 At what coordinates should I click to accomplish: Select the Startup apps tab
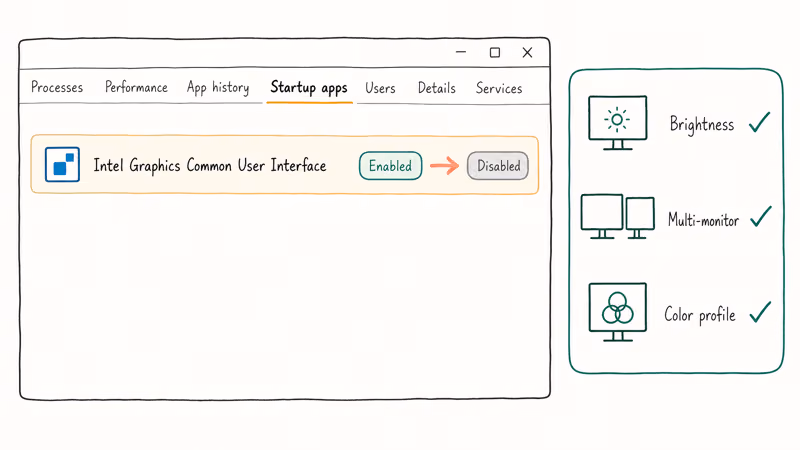click(309, 88)
